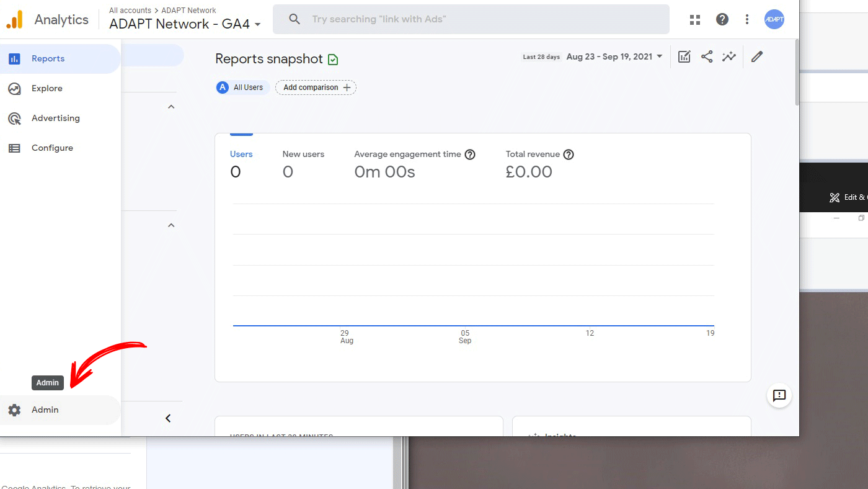The height and width of the screenshot is (489, 868).
Task: Click the Edit & button in the background window
Action: 848,197
